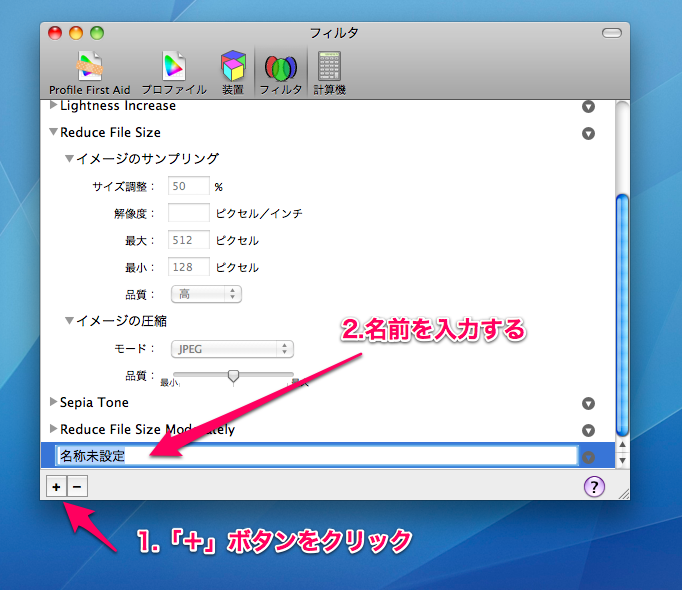Click the 最小 field showing 128
The image size is (682, 590).
(189, 267)
